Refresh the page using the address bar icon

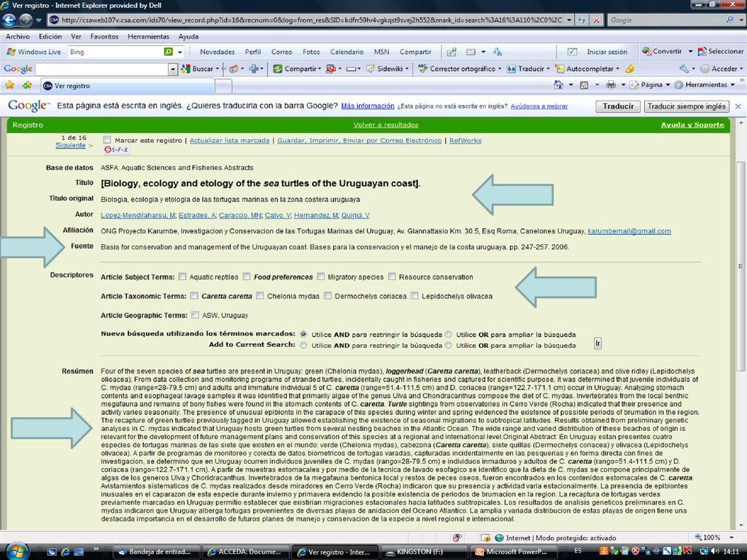point(581,20)
